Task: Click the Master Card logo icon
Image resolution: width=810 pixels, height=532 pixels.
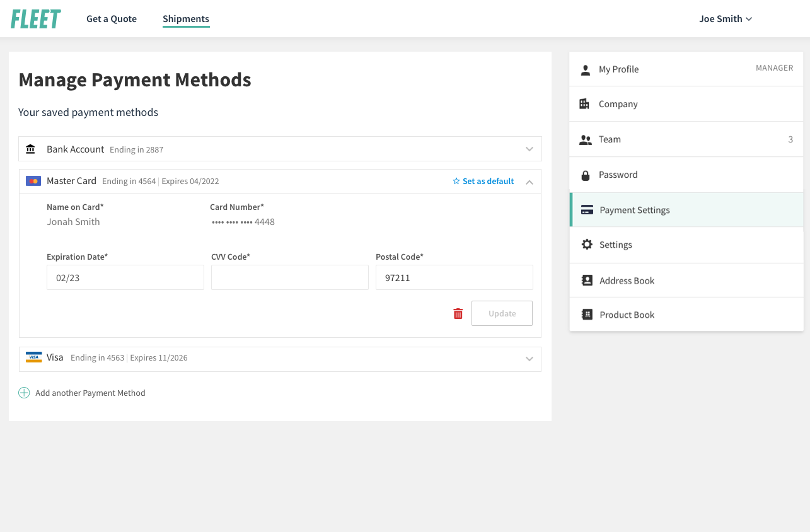Action: (x=33, y=181)
